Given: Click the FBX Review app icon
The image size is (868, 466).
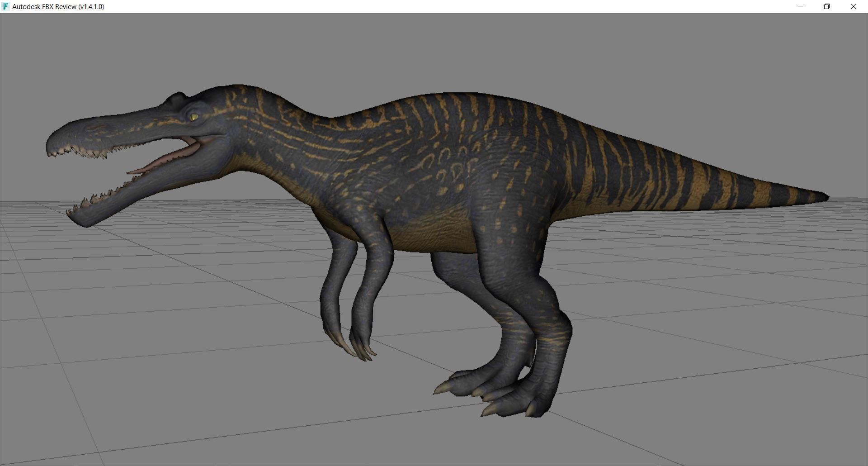Looking at the screenshot, I should (6, 6).
